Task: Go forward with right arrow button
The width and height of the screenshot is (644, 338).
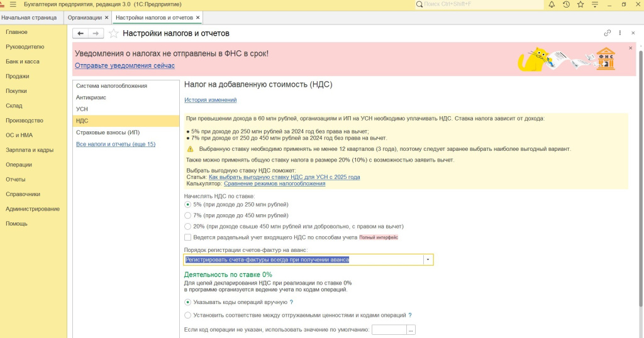Action: 96,34
